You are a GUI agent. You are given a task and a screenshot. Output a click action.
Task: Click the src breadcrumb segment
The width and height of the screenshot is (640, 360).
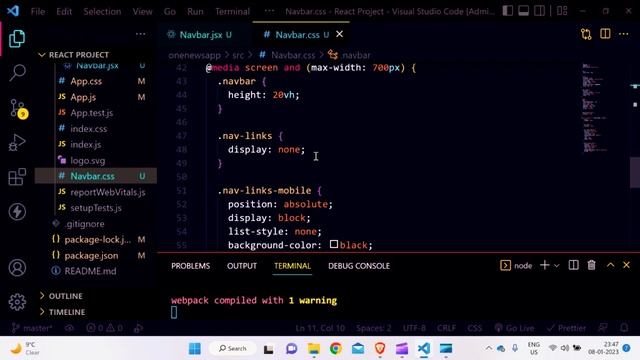tap(238, 55)
